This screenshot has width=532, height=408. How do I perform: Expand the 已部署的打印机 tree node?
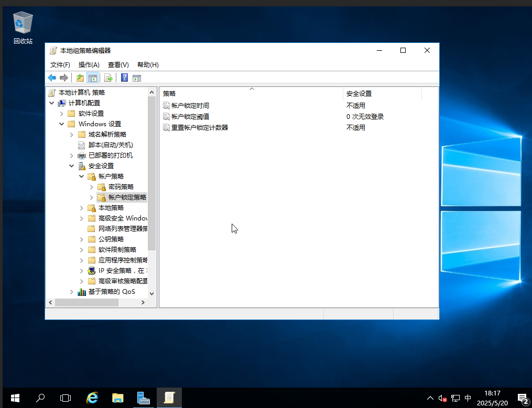[72, 156]
